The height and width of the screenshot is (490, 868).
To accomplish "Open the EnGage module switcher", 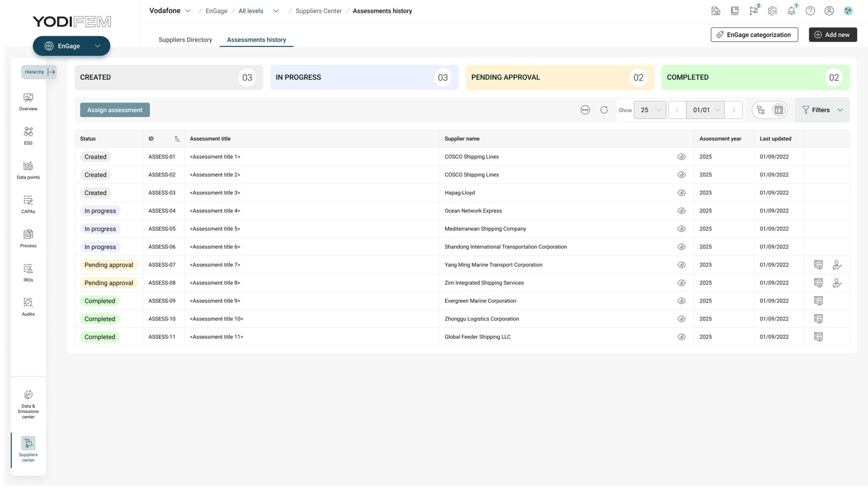I will click(x=71, y=46).
